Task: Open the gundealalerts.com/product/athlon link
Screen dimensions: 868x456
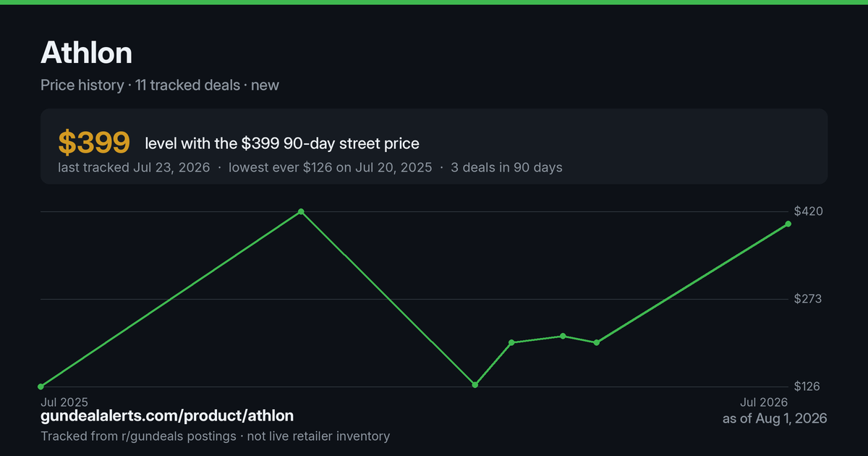Action: tap(167, 415)
